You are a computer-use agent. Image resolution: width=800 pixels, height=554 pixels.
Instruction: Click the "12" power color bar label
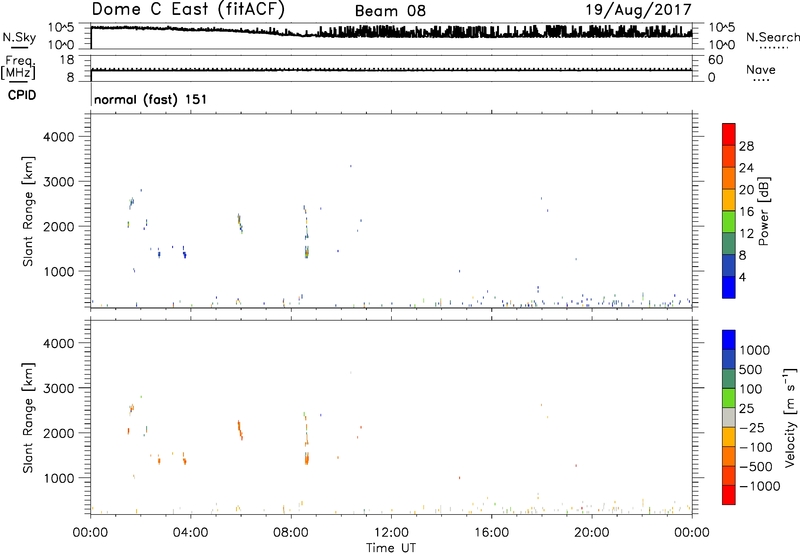[x=746, y=234]
